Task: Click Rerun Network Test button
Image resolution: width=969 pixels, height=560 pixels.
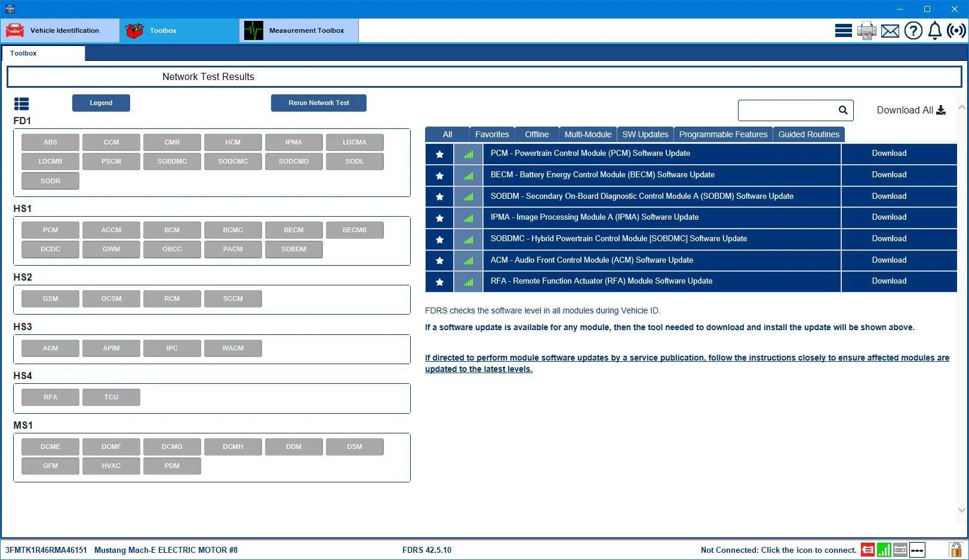Action: 319,103
